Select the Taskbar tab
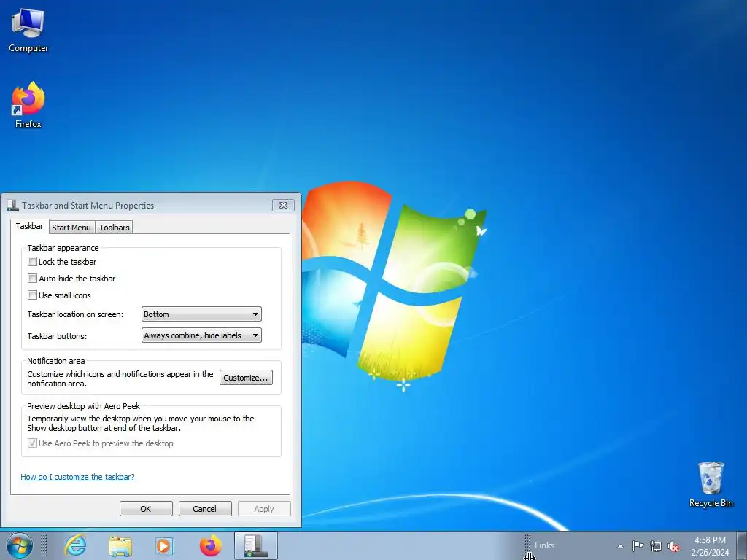This screenshot has width=747, height=560. [29, 226]
